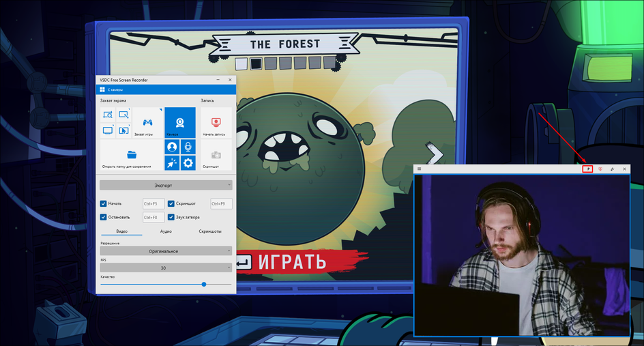644x346 pixels.
Task: Click the Начать запись record icon
Action: pyautogui.click(x=216, y=123)
